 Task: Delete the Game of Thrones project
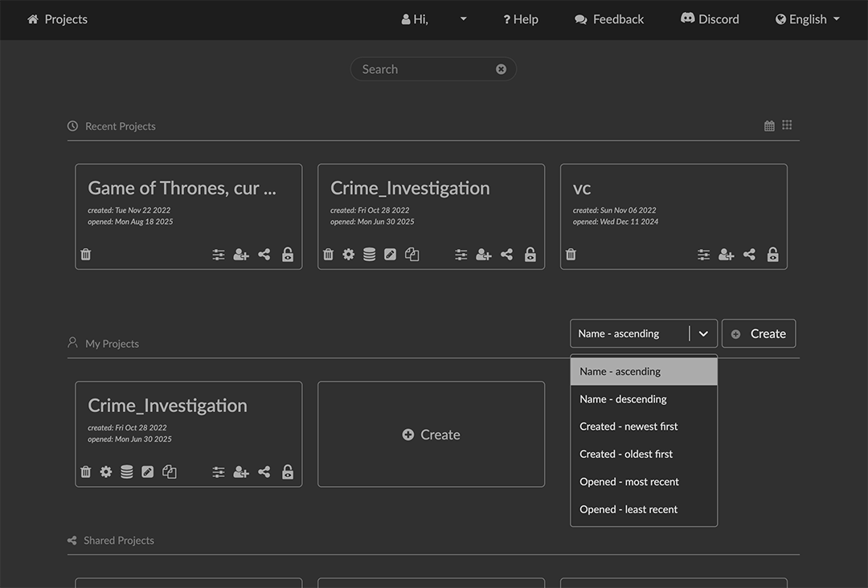click(86, 255)
